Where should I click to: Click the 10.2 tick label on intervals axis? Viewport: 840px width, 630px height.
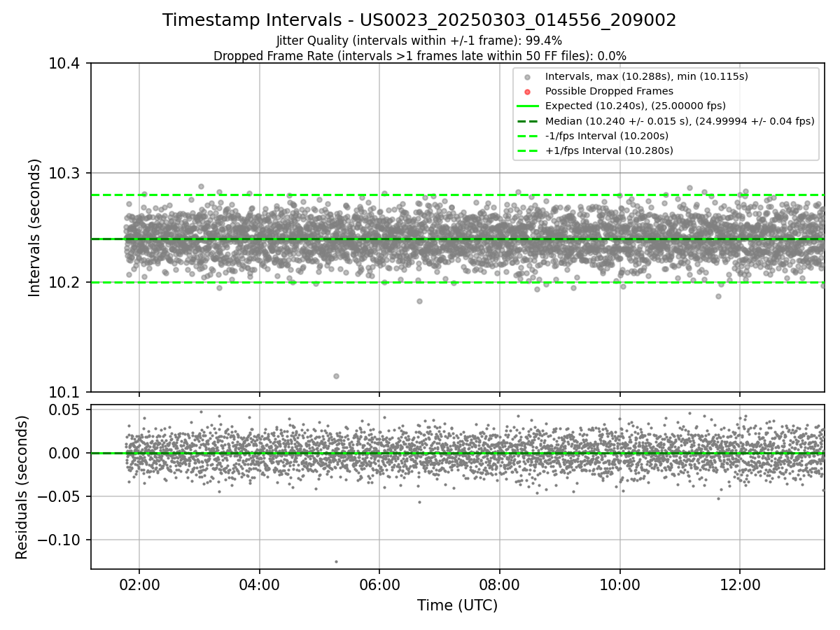coord(66,283)
